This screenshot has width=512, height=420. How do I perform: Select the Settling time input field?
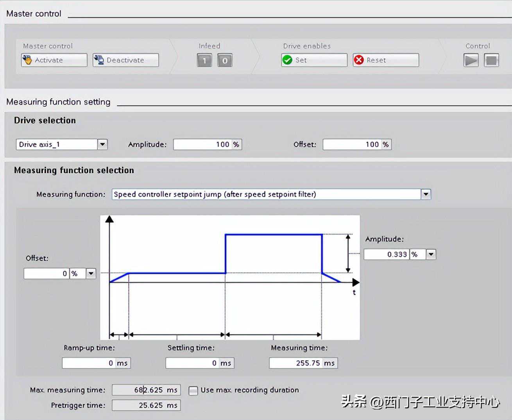click(x=192, y=363)
